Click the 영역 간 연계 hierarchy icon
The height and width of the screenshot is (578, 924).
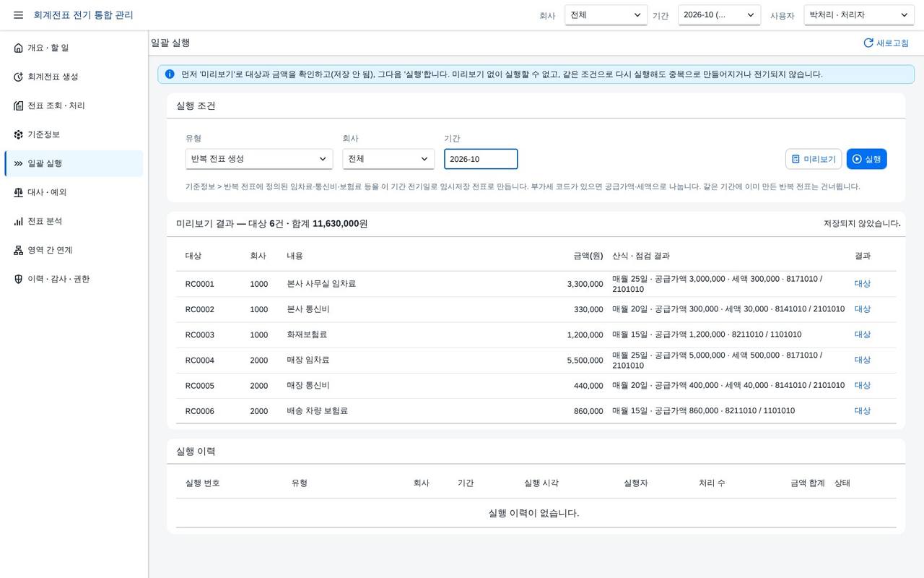[19, 250]
